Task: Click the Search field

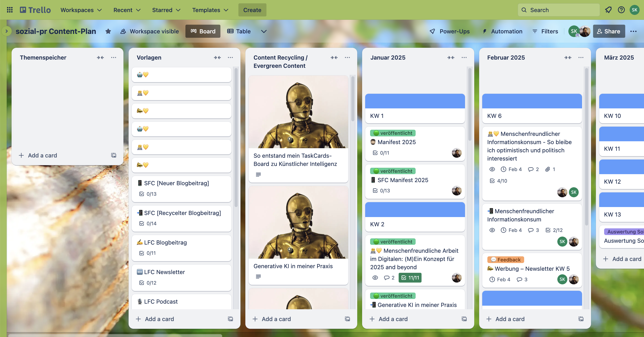Action: [559, 10]
